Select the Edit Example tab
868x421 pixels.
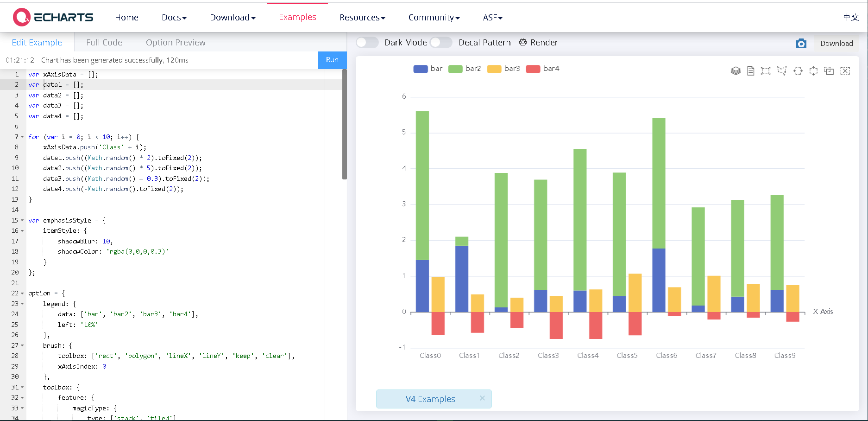click(37, 43)
